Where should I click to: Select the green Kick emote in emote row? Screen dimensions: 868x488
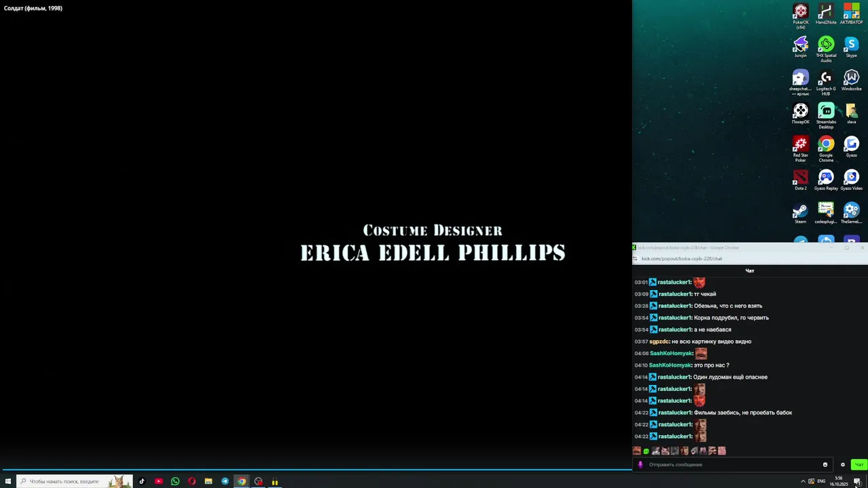[x=646, y=451]
